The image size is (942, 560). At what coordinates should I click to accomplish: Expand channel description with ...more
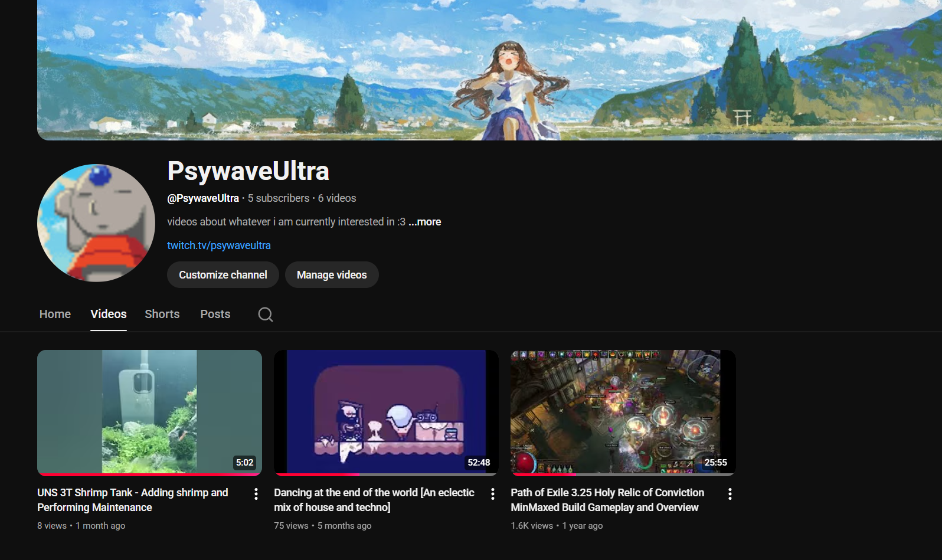click(425, 222)
